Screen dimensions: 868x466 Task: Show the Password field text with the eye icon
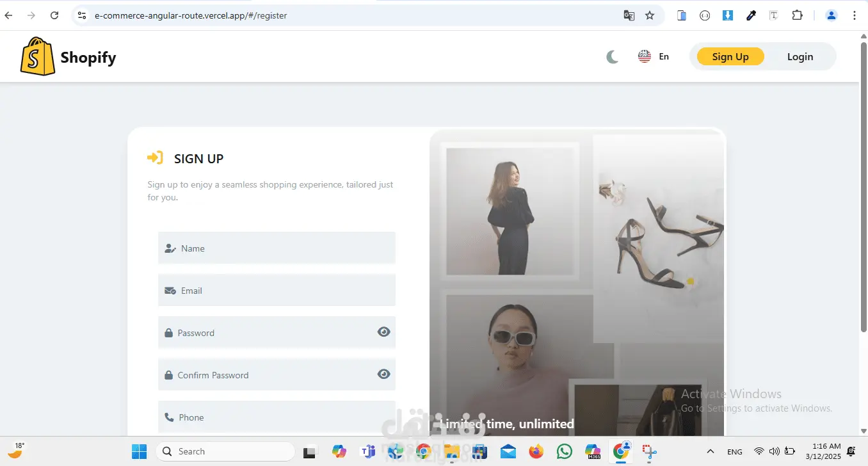pos(383,332)
